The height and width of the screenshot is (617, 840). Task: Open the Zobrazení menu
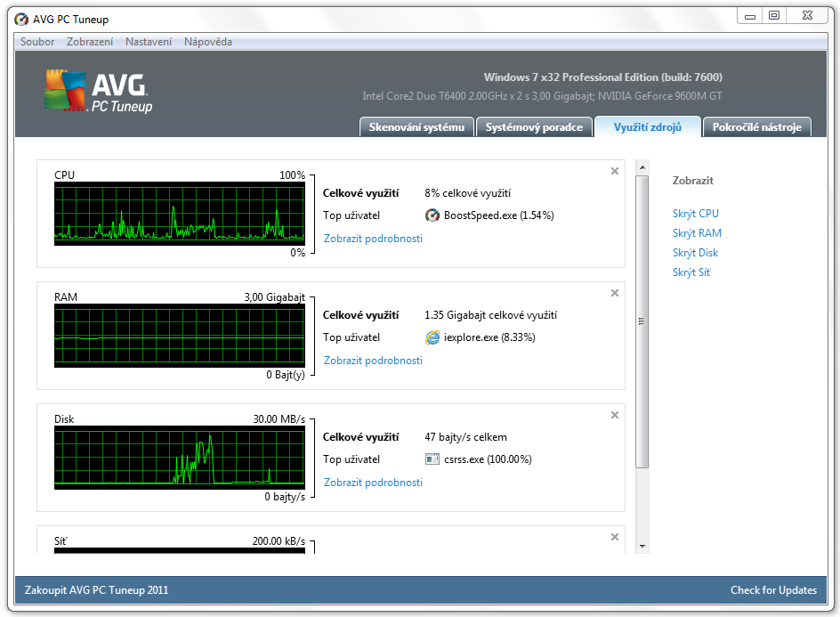tap(90, 42)
